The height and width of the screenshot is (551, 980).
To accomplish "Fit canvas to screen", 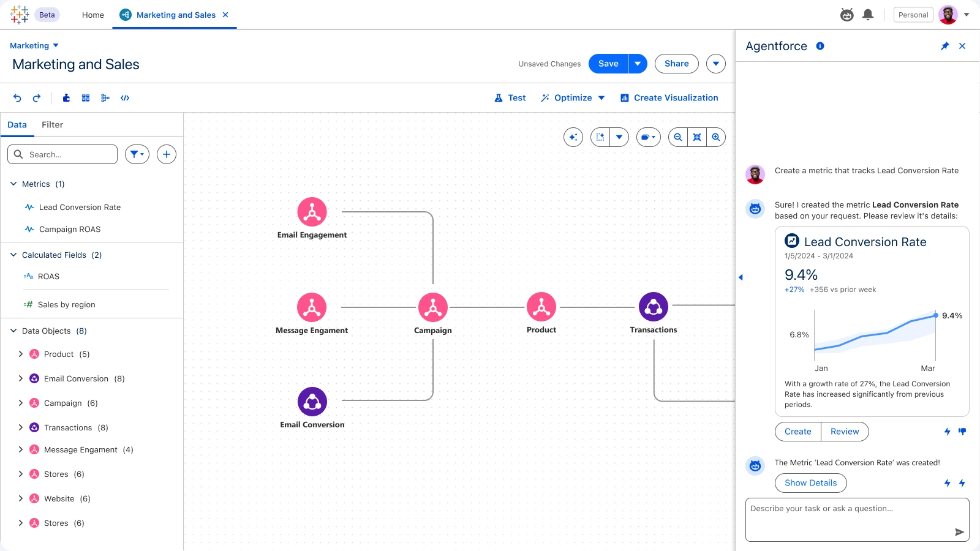I will point(697,137).
